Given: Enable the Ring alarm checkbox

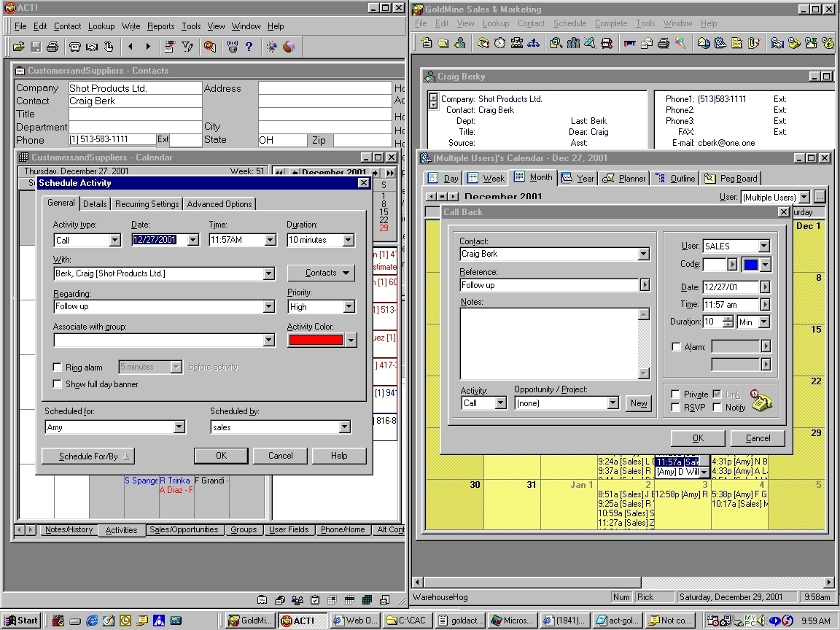Looking at the screenshot, I should tap(58, 367).
